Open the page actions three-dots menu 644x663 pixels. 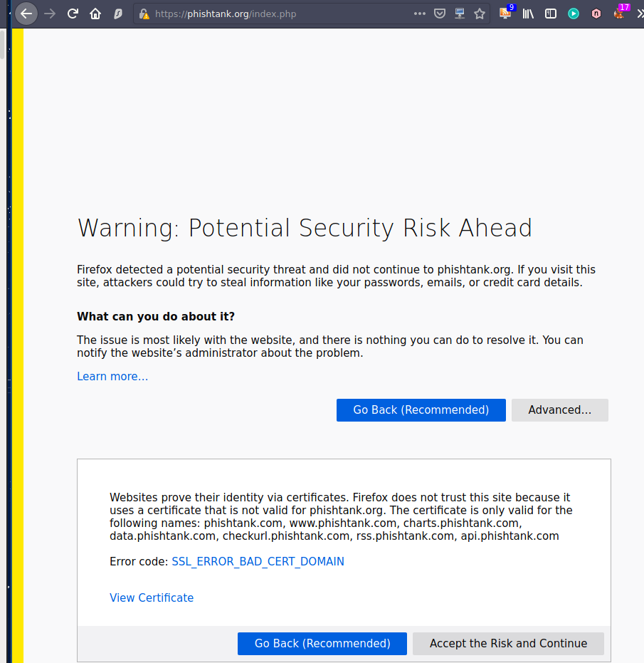420,14
